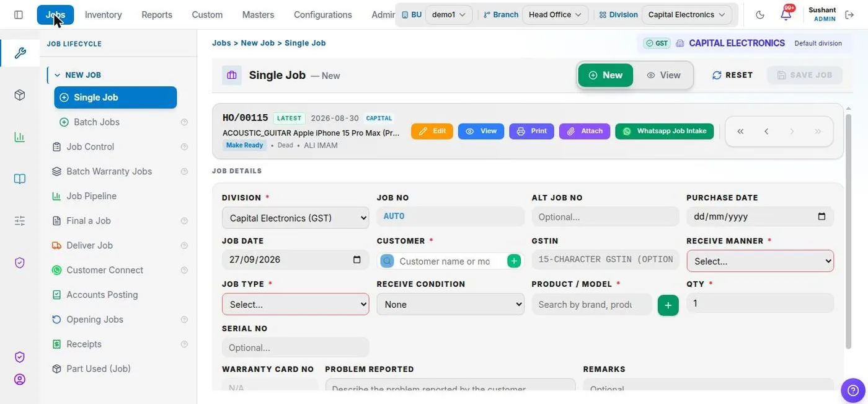Click the RESET button

coord(733,75)
